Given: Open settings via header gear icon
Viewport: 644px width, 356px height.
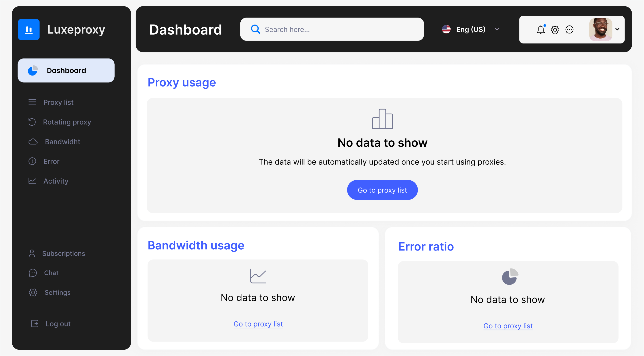Looking at the screenshot, I should pyautogui.click(x=555, y=29).
